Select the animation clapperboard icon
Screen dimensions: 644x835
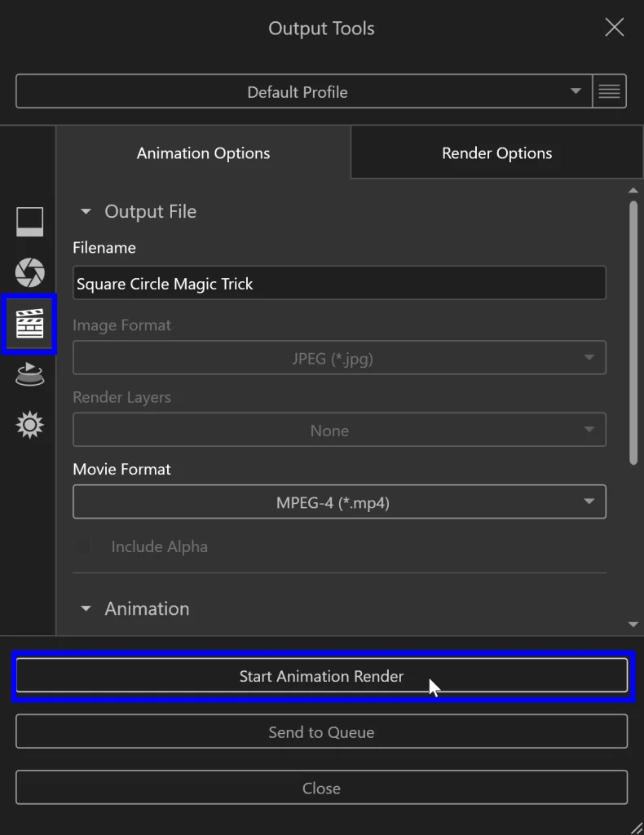(x=30, y=325)
